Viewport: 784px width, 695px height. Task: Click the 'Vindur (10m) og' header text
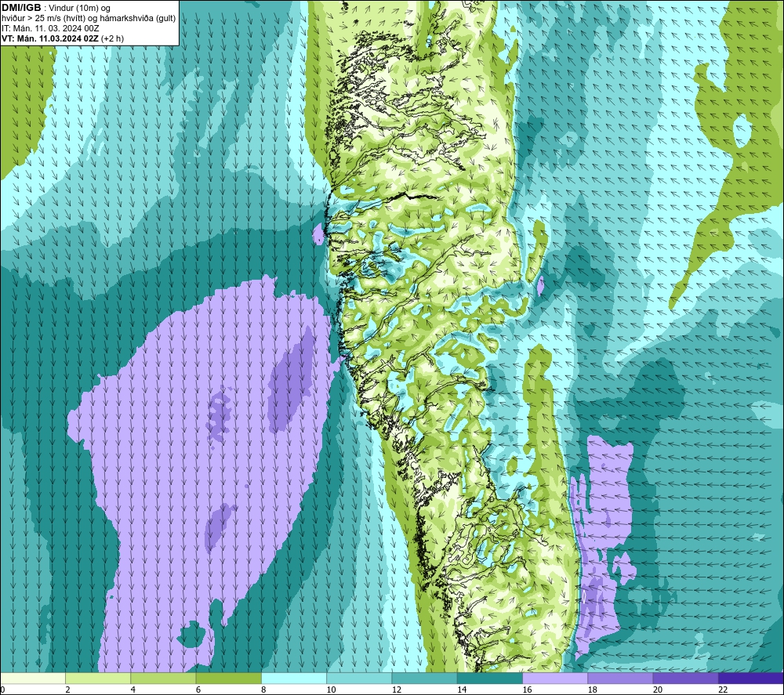click(x=79, y=8)
